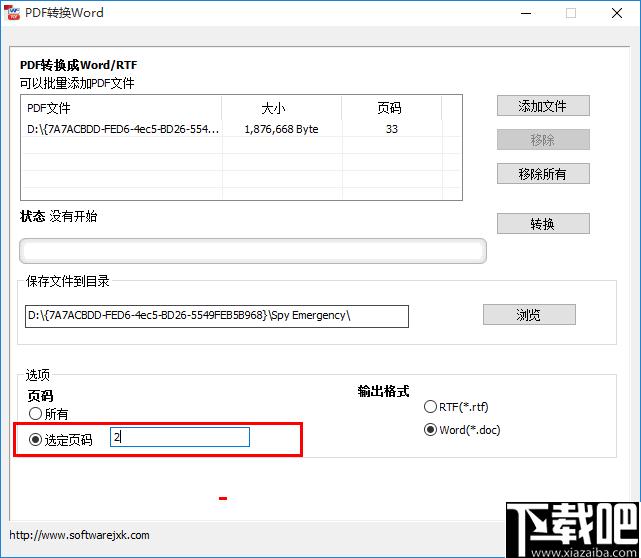
Task: Click the 添加文件 button
Action: click(543, 106)
